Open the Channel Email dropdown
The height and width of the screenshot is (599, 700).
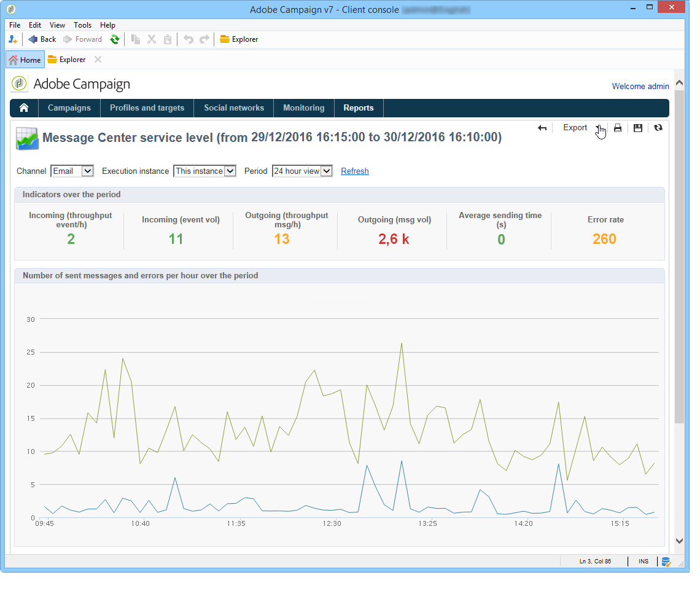pyautogui.click(x=72, y=171)
